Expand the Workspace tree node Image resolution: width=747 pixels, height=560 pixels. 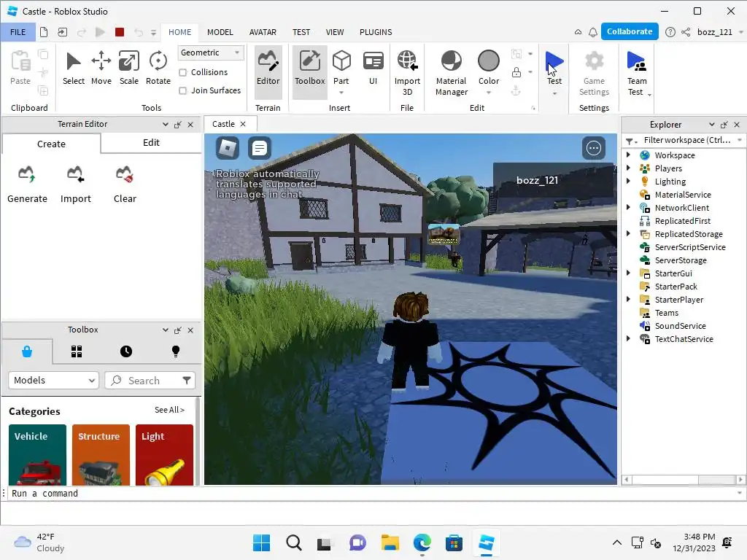point(628,155)
